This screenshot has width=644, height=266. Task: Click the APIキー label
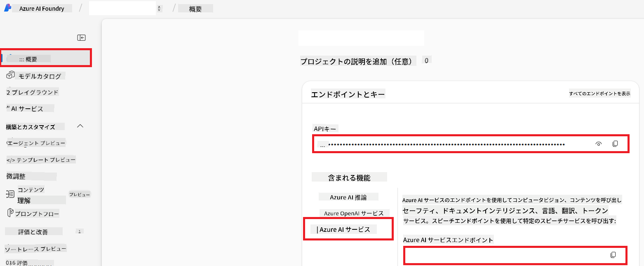(x=325, y=129)
